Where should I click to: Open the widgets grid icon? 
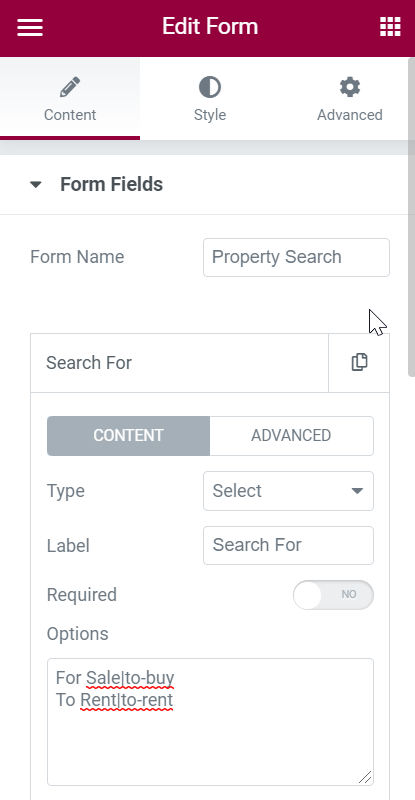[x=390, y=27]
